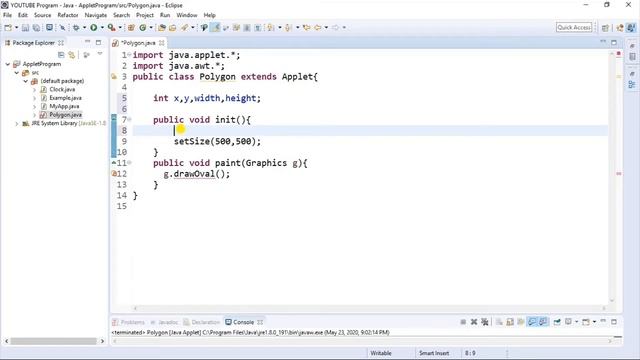Click error marker on line 12 gutter

[114, 173]
